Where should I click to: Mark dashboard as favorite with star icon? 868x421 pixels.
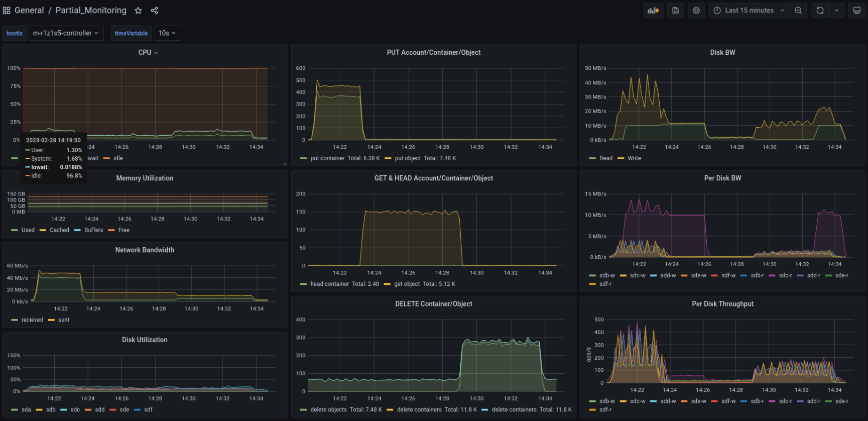point(138,11)
